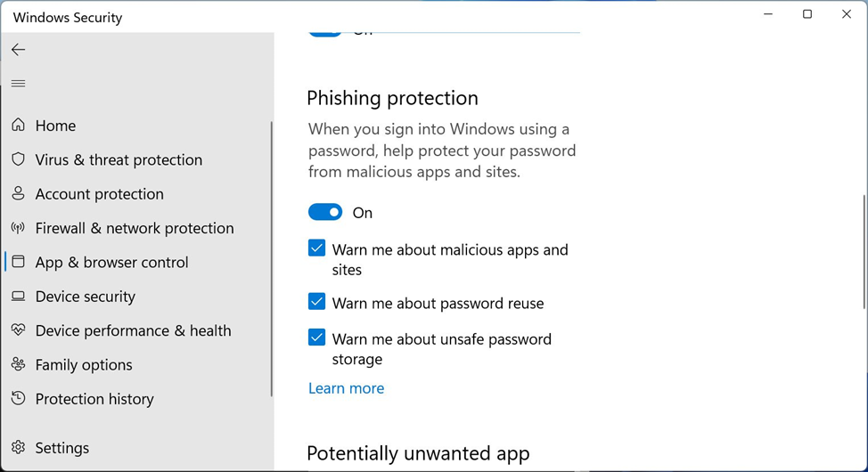This screenshot has width=868, height=472.
Task: Turn off the Phishing protection toggle
Action: pyautogui.click(x=325, y=212)
